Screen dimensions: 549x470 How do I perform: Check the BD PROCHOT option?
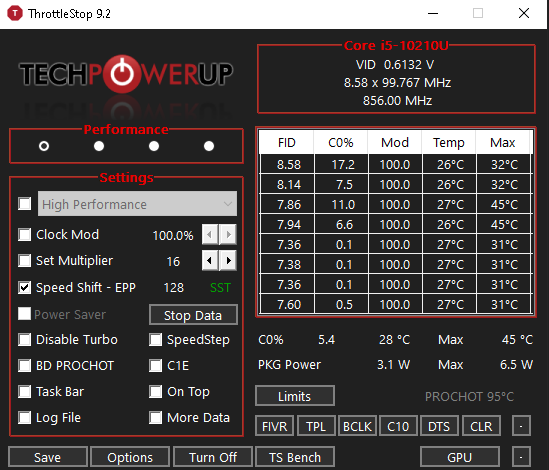point(25,365)
